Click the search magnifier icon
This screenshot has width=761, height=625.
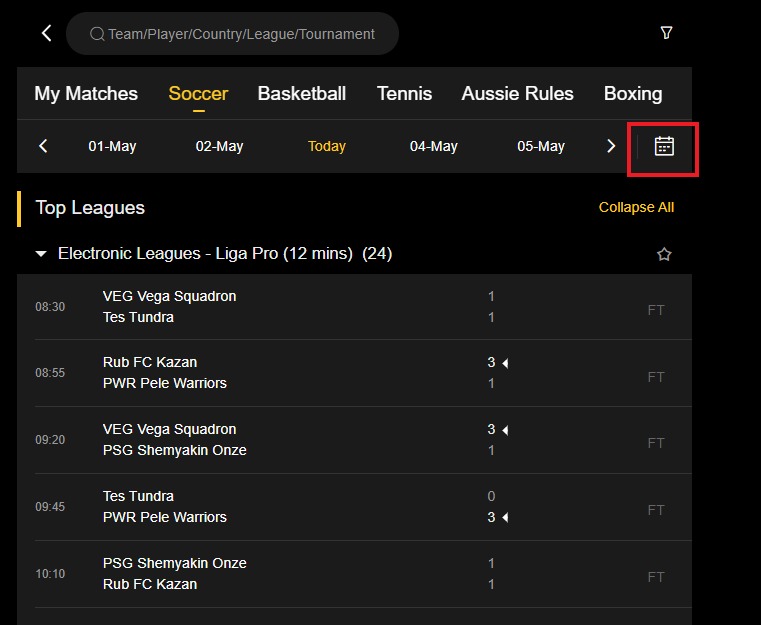click(97, 34)
